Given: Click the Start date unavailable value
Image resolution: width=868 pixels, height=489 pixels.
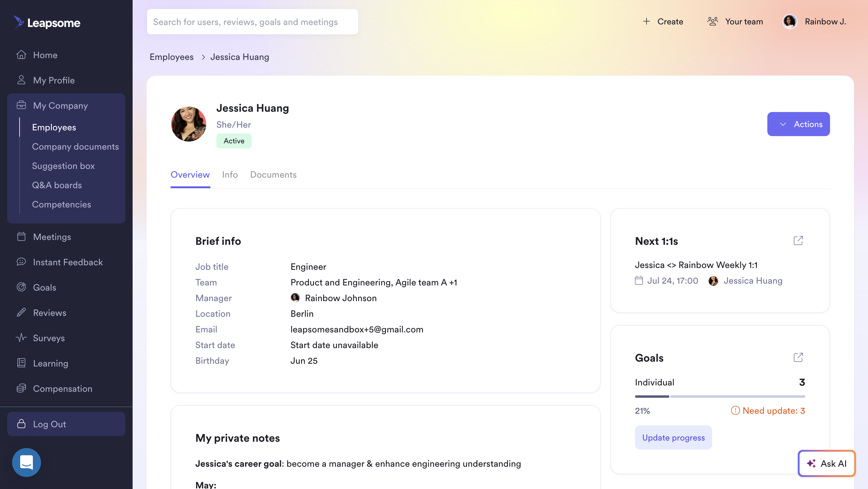Looking at the screenshot, I should (x=334, y=345).
